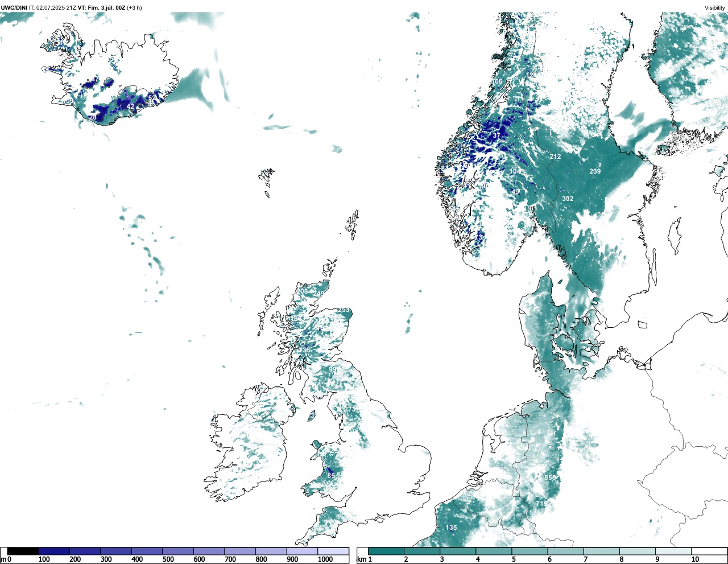The image size is (728, 564).
Task: Click the '37' value over Norway mountains
Action: pos(497,135)
